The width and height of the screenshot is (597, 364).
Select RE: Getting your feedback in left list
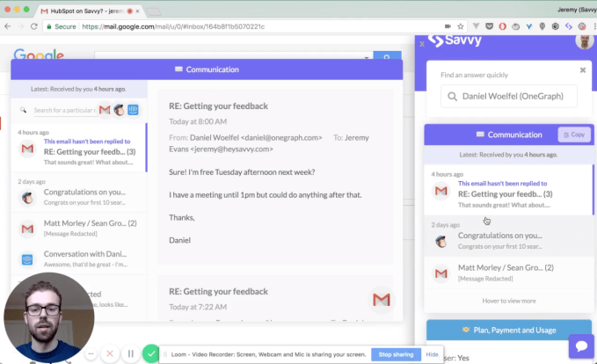point(79,148)
